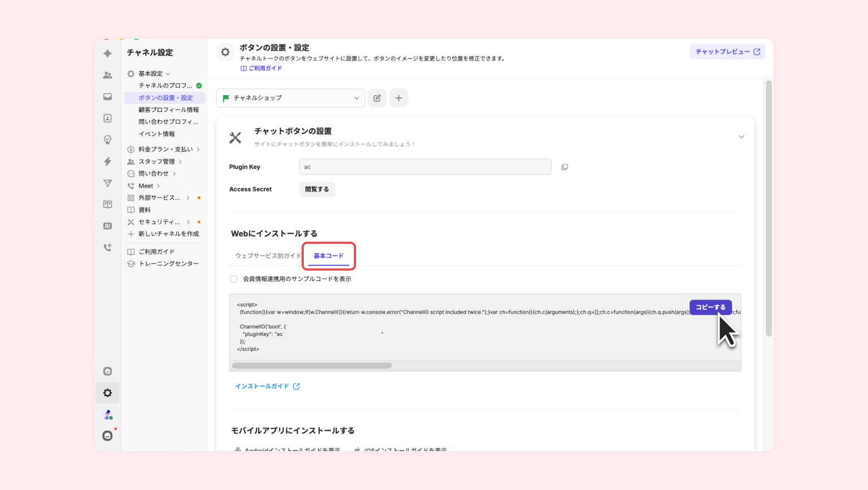This screenshot has height=490, width=868.
Task: Click the code block's horizontal scrollbar
Action: click(312, 366)
